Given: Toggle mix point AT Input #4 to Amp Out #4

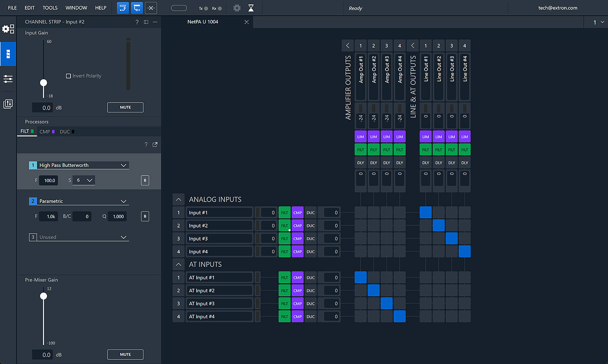Looking at the screenshot, I should (400, 316).
